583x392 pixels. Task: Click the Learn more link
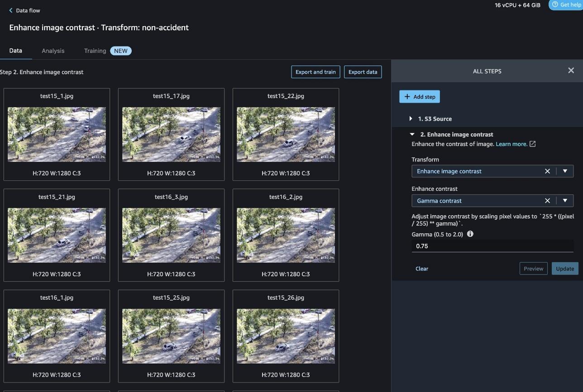pos(511,144)
